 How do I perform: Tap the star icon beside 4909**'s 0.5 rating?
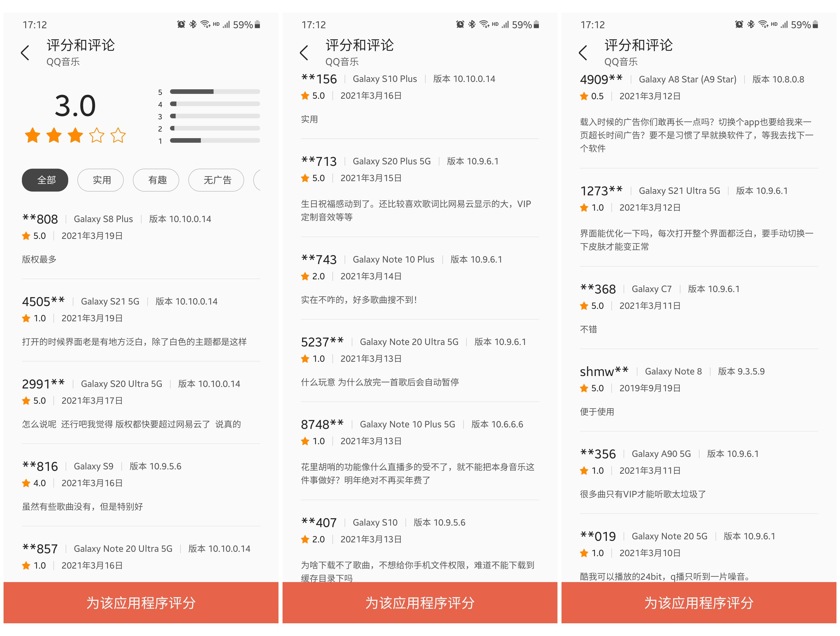584,96
